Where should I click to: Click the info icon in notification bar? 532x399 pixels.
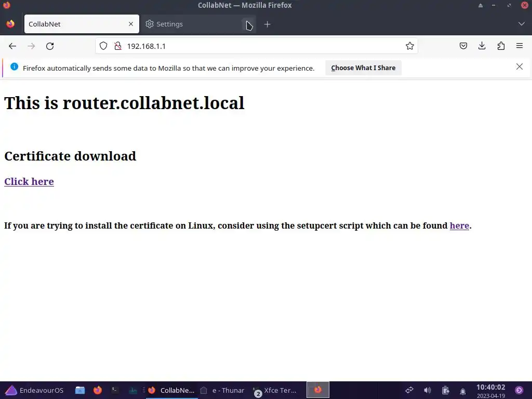pyautogui.click(x=14, y=67)
